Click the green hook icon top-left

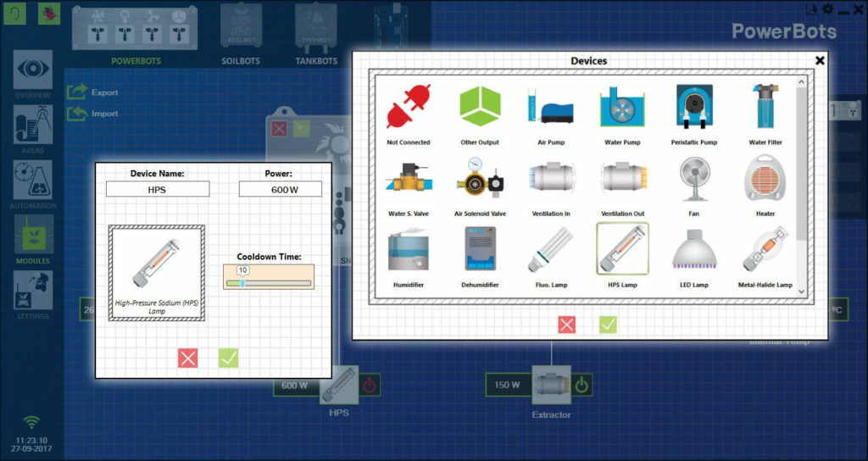pos(15,14)
